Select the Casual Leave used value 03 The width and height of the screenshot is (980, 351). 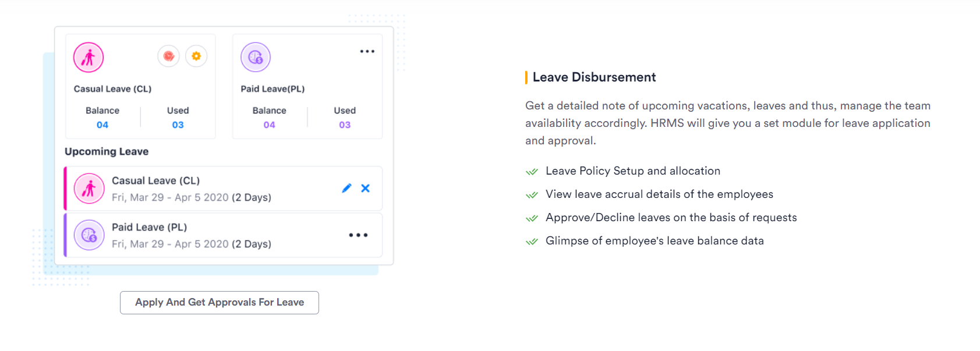click(178, 125)
